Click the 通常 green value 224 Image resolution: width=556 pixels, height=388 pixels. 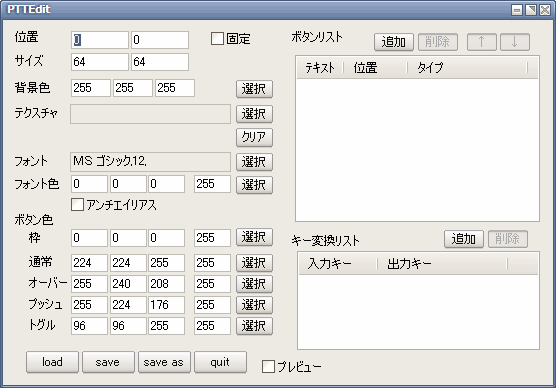point(128,263)
